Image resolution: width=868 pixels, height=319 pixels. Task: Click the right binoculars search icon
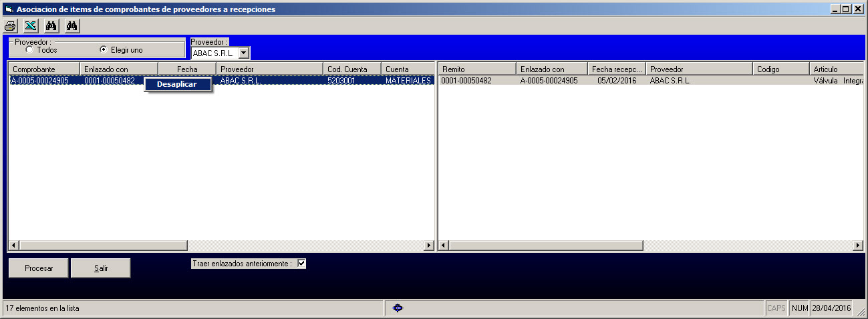point(73,26)
